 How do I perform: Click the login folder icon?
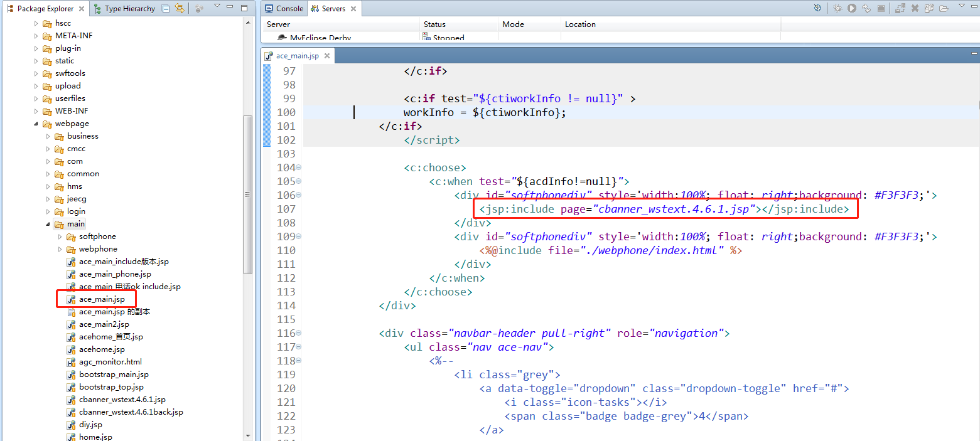[x=59, y=211]
